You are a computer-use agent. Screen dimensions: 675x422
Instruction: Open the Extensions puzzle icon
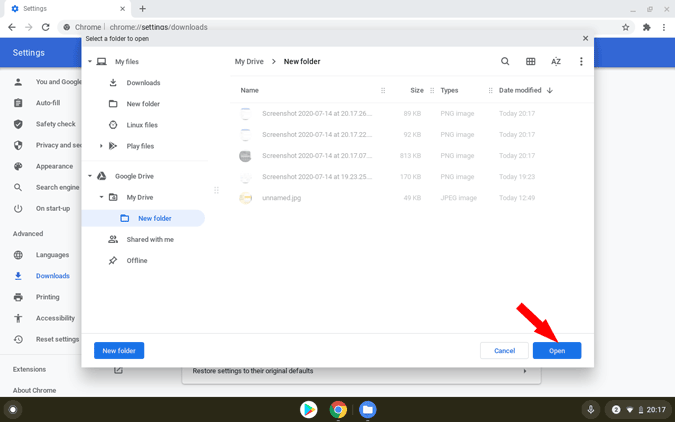[x=647, y=27]
